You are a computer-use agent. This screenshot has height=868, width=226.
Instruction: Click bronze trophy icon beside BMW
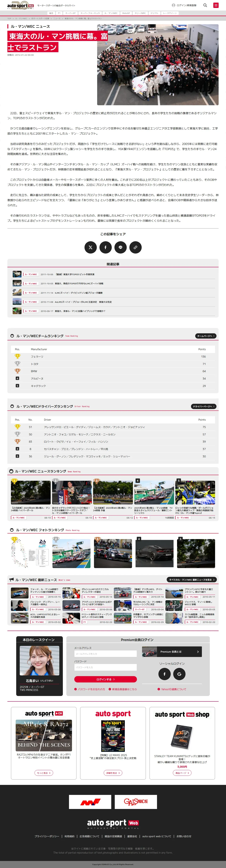point(18,371)
